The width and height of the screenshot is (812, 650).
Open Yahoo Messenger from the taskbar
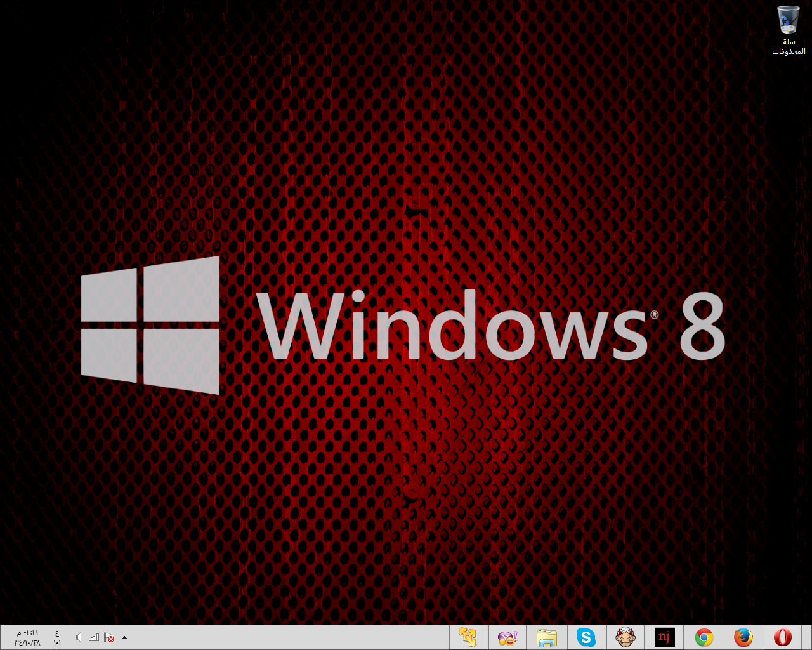[x=507, y=637]
